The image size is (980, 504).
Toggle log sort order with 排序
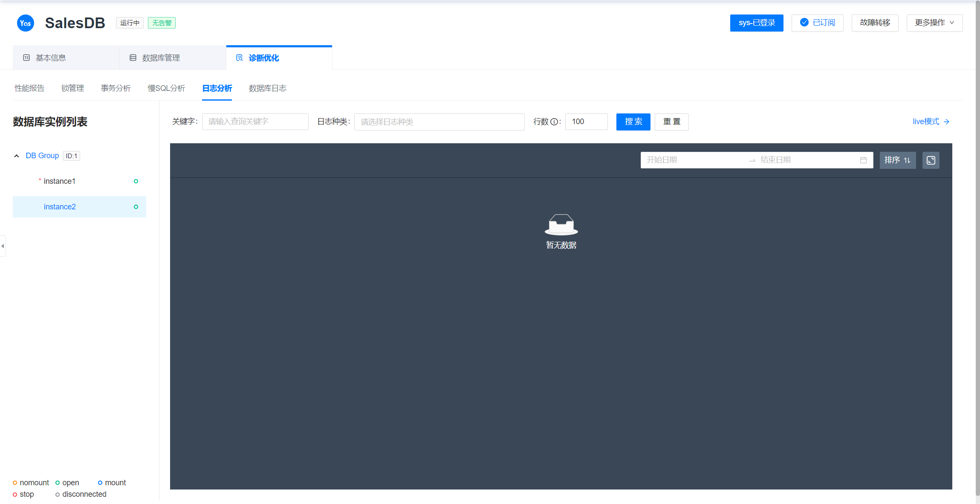[897, 160]
